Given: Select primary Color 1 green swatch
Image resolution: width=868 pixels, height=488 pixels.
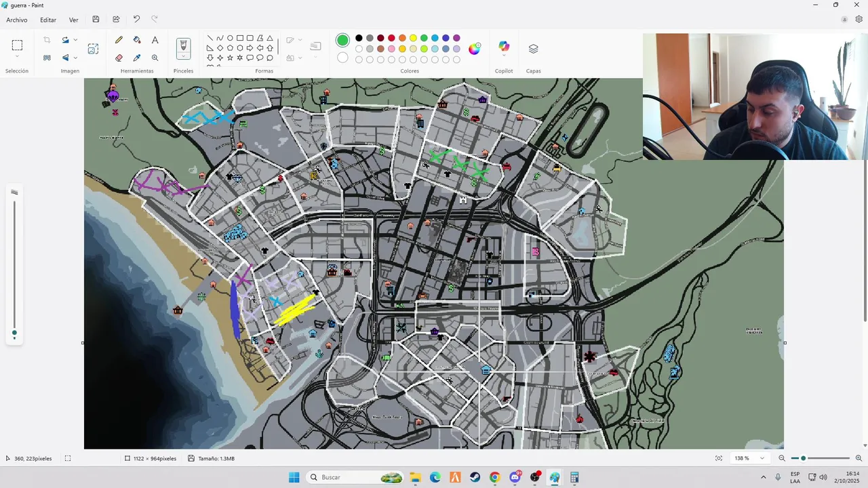Looking at the screenshot, I should (342, 41).
